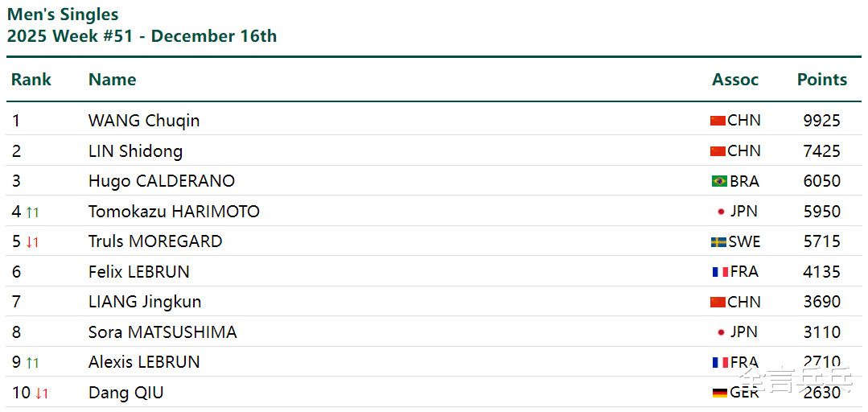Click the France flag beside Felix LEBRUN
The height and width of the screenshot is (412, 868).
[720, 272]
